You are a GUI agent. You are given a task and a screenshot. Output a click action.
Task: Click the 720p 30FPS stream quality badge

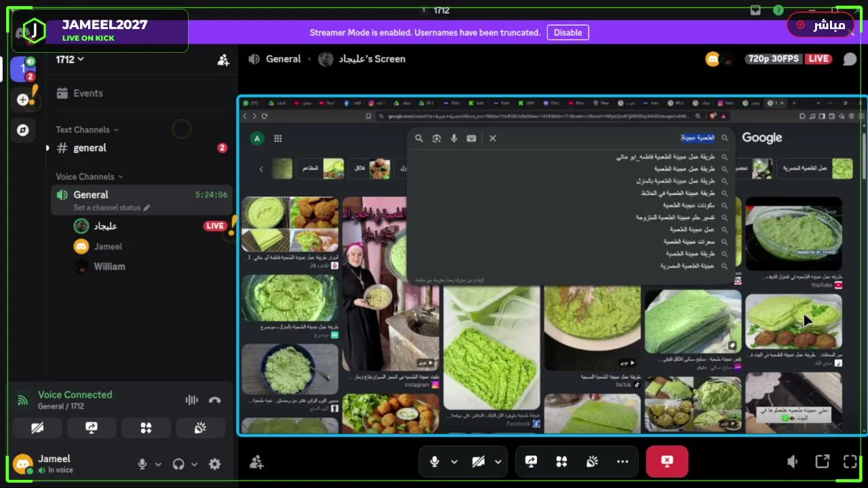click(774, 59)
